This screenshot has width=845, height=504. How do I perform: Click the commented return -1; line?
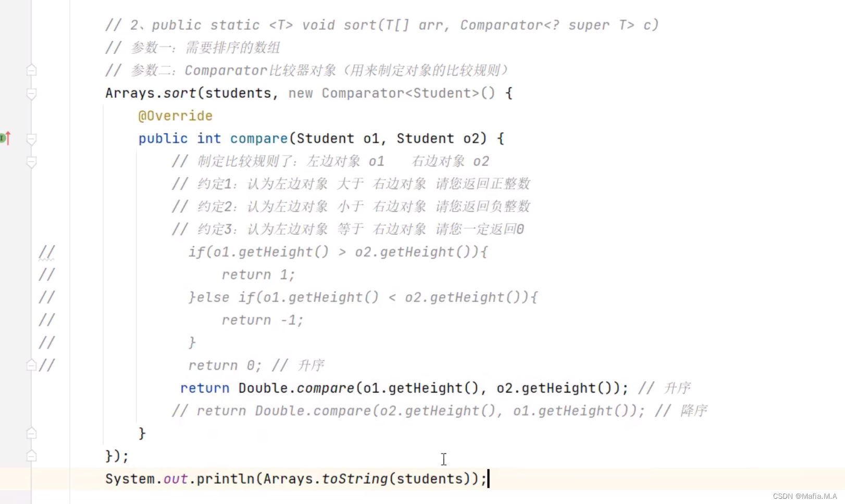[x=263, y=320]
